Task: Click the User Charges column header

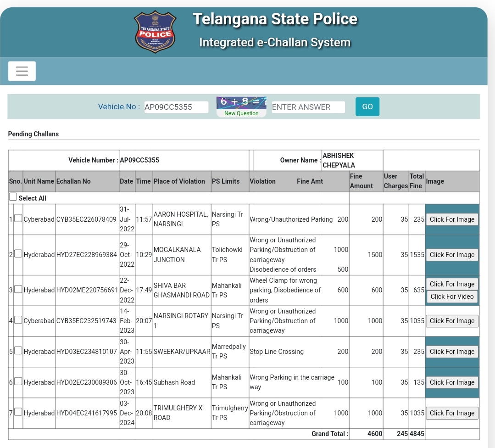Action: click(x=395, y=181)
